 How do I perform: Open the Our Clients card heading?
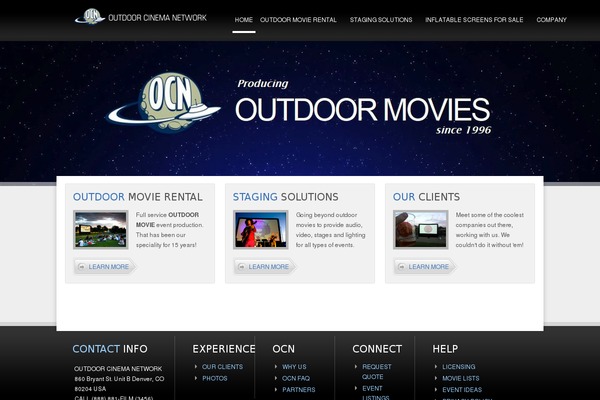pyautogui.click(x=426, y=197)
